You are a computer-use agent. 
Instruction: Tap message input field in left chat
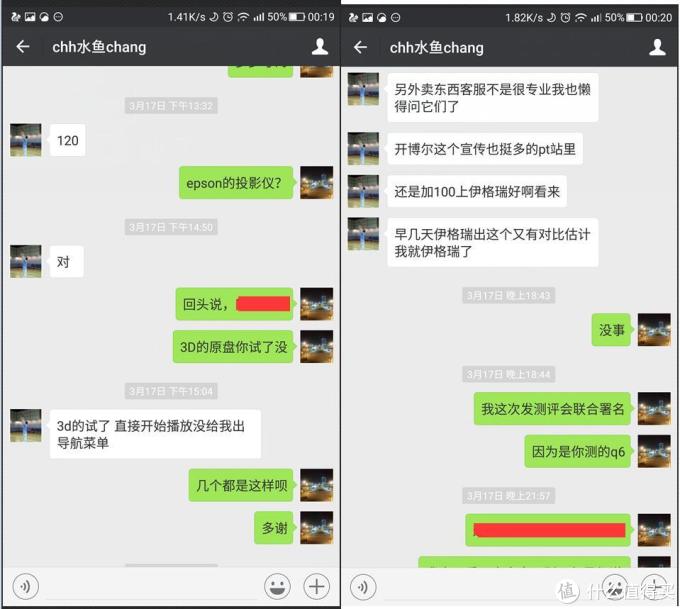tap(151, 586)
